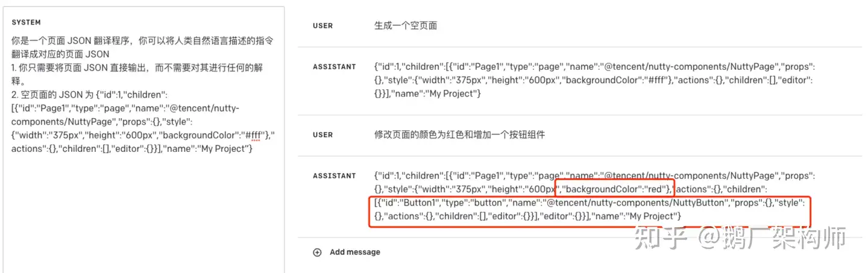Screen dimensions: 868x273
Task: Edit the user message 修改页面的颜色为红色
Action: (x=459, y=135)
